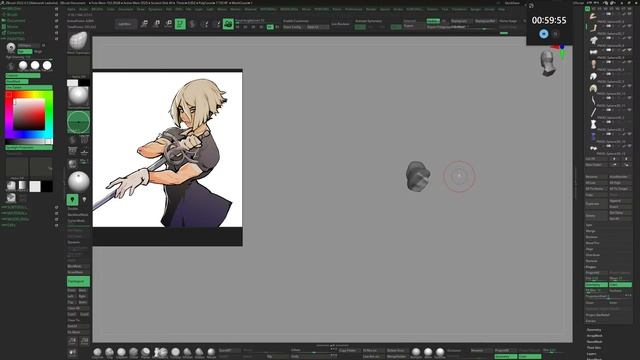Toggle the eye icon on the topmost subtool row
640x360 pixels.
tap(629, 14)
